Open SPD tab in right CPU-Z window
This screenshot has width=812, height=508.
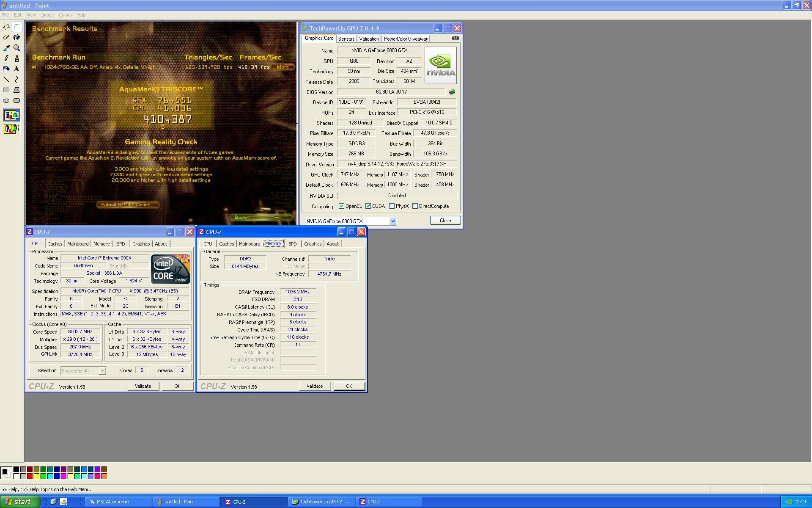pos(292,244)
